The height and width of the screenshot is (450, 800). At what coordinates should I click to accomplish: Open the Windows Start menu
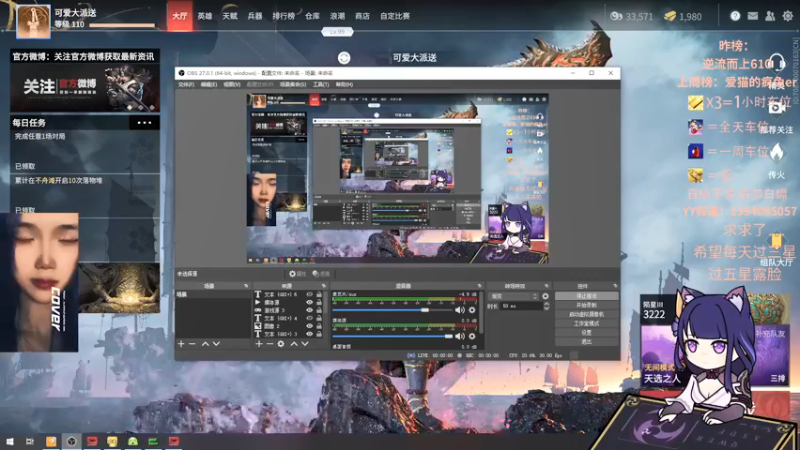pos(9,441)
